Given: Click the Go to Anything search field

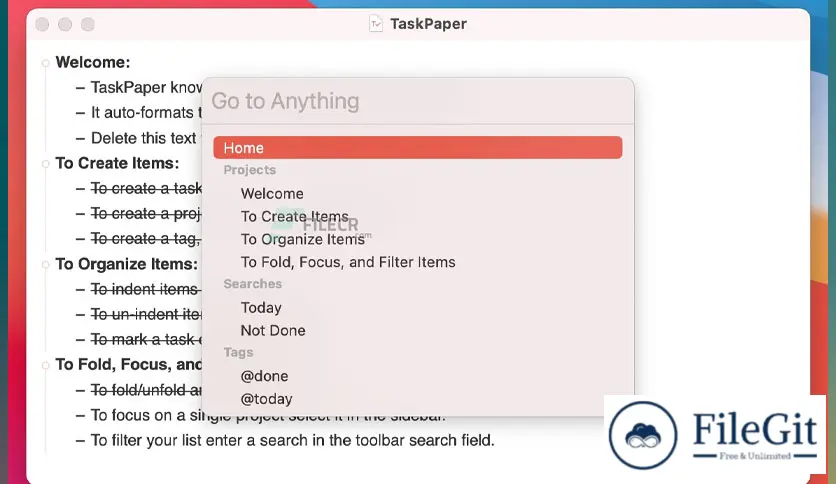Looking at the screenshot, I should point(417,101).
